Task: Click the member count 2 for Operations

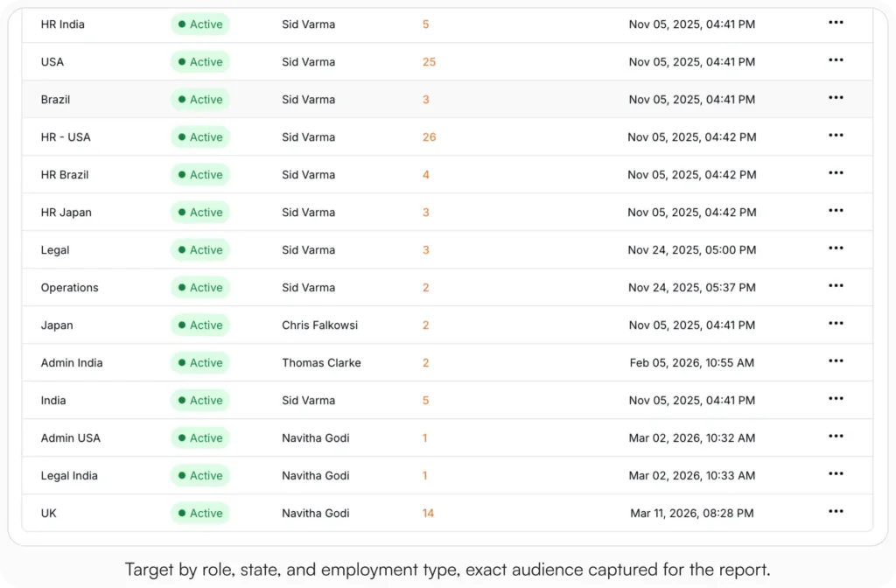Action: click(426, 287)
